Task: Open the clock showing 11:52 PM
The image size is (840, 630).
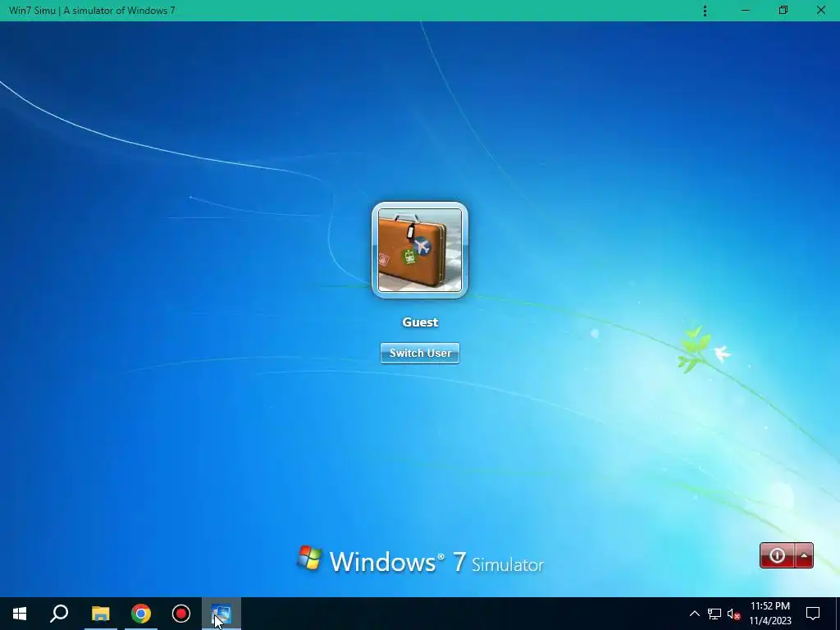Action: [x=770, y=614]
